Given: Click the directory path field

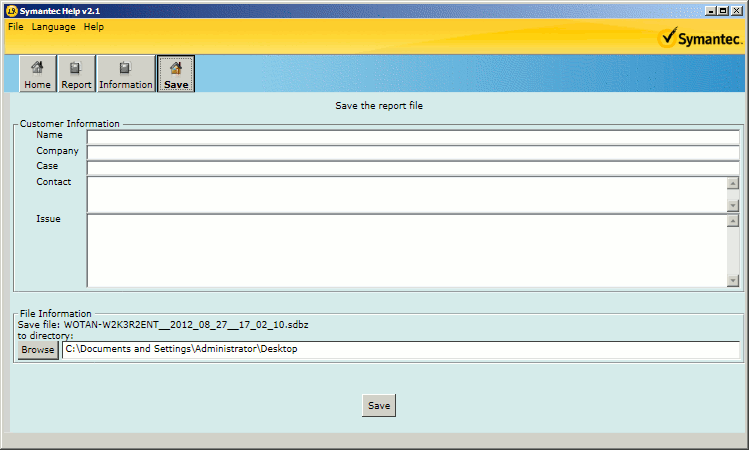Looking at the screenshot, I should click(x=401, y=349).
